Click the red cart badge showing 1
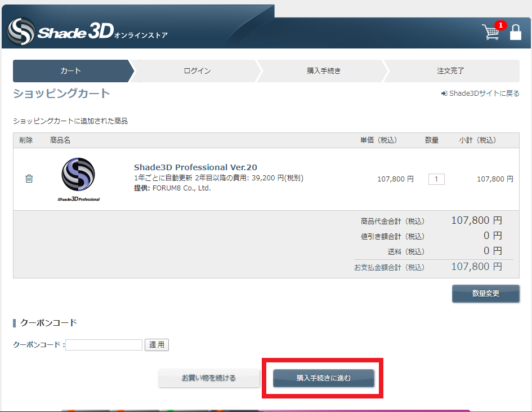Viewport: 532px width, 412px height. tap(500, 25)
